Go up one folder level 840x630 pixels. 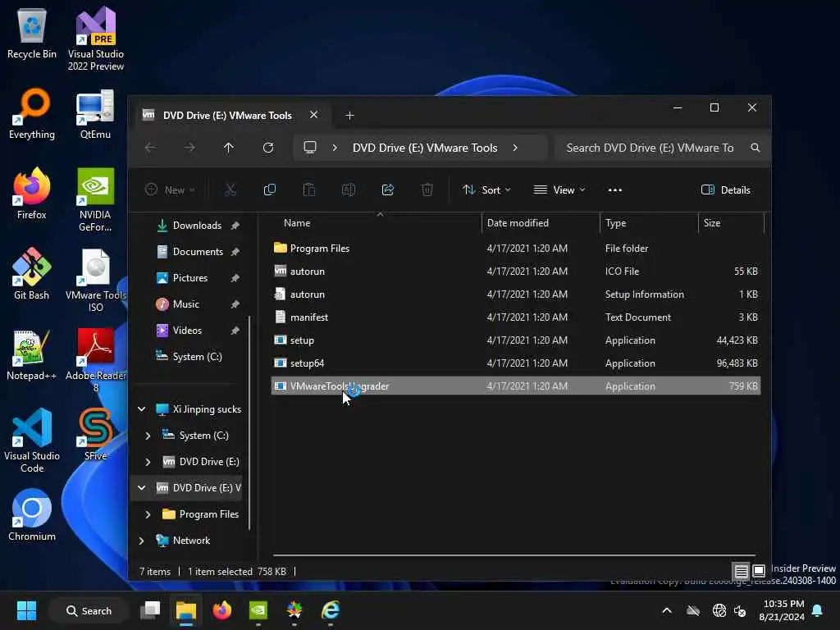tap(229, 148)
